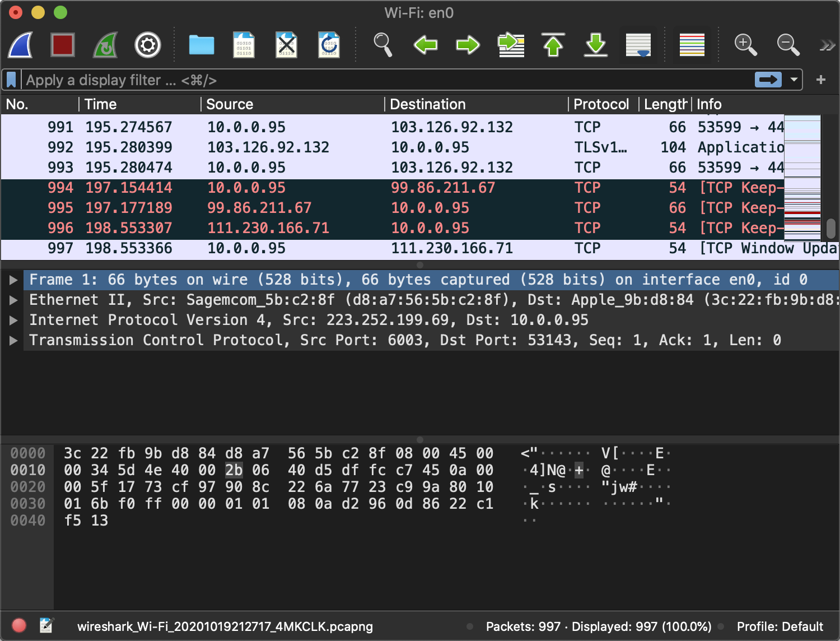Image resolution: width=840 pixels, height=641 pixels.
Task: Apply the display filter with arrow button
Action: click(x=768, y=80)
